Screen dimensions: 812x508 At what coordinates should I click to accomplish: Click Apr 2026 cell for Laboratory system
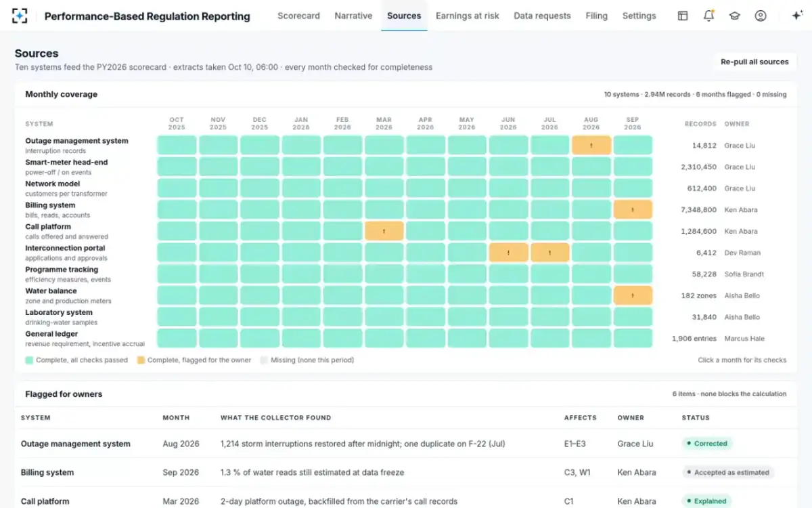tap(425, 317)
